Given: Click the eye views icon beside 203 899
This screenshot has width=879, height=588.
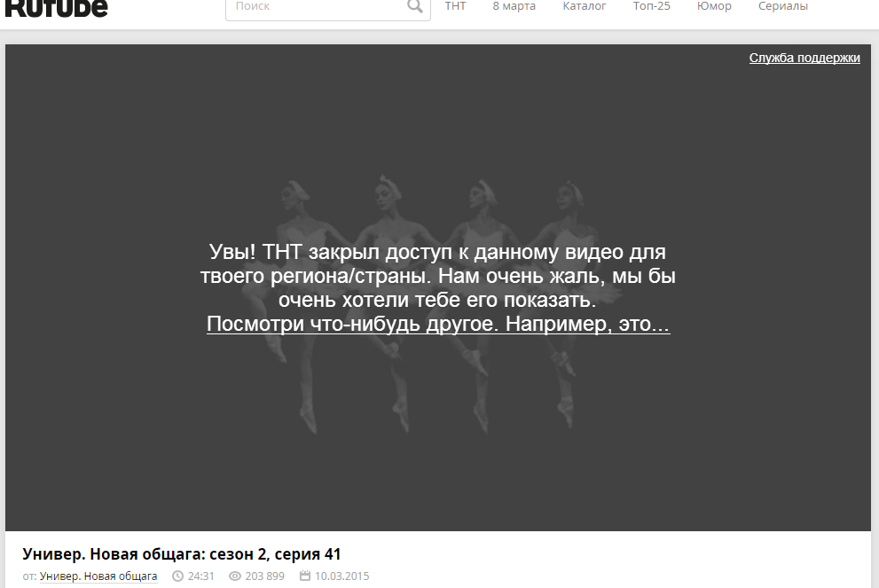Looking at the screenshot, I should pos(235,576).
